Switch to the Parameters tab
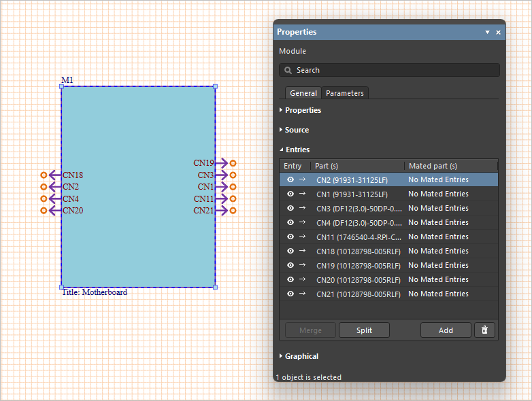Screen dimensions: 532x401 coord(345,93)
